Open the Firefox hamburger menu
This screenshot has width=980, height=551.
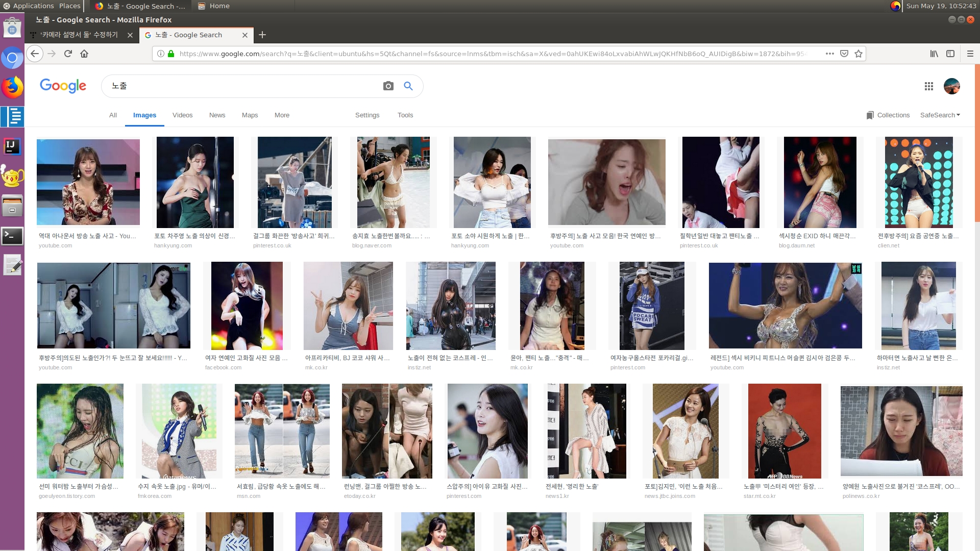[970, 54]
